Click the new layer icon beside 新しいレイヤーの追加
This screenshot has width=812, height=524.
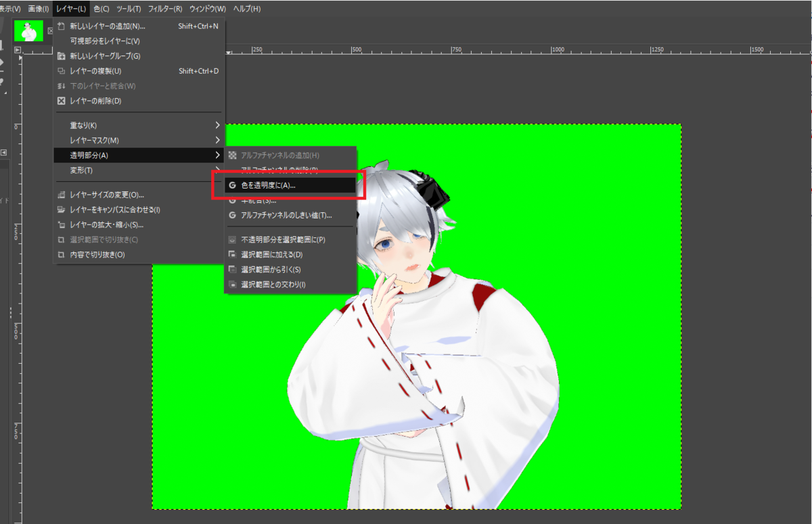pyautogui.click(x=62, y=26)
